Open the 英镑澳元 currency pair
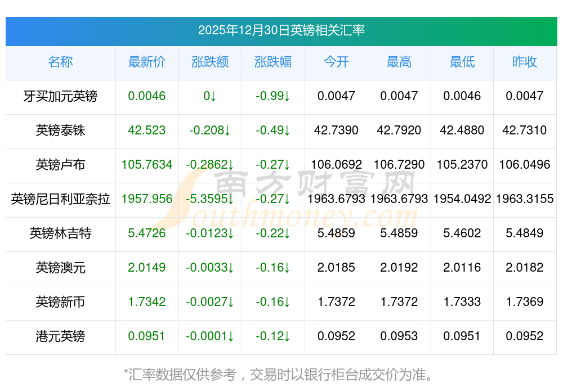563x392 pixels. coord(60,268)
